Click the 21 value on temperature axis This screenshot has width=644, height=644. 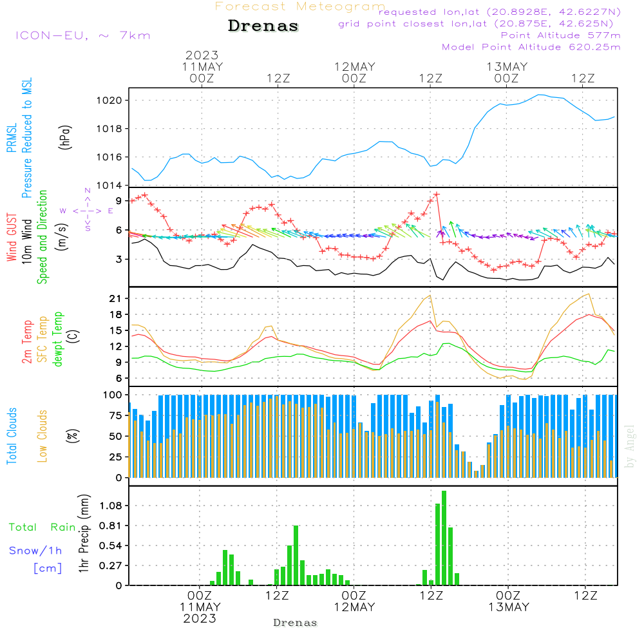(115, 299)
